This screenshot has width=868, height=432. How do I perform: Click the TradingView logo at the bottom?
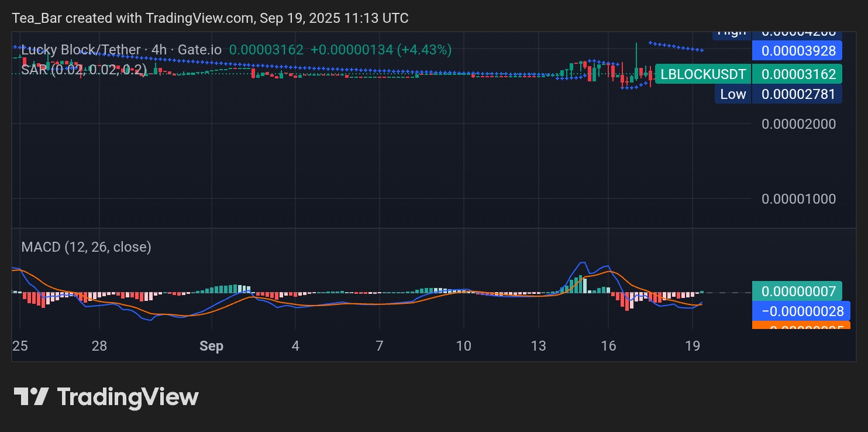click(106, 397)
